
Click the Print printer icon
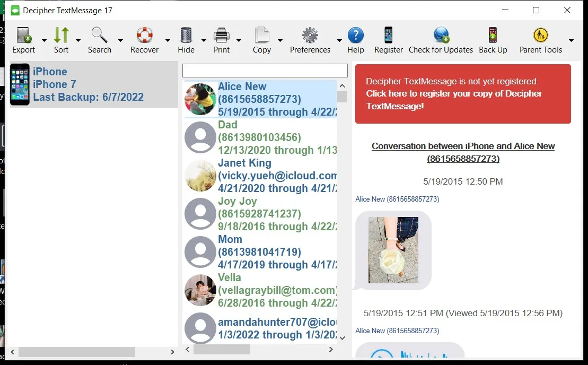point(222,35)
